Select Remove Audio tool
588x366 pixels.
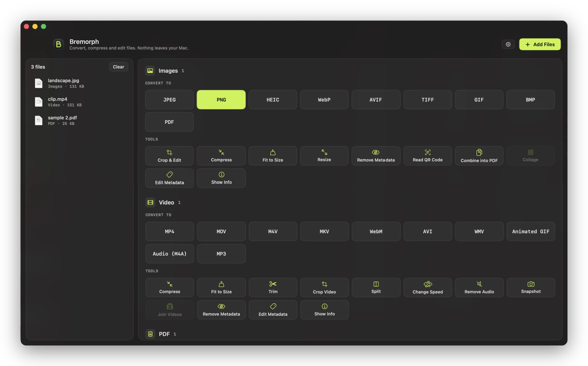(479, 287)
